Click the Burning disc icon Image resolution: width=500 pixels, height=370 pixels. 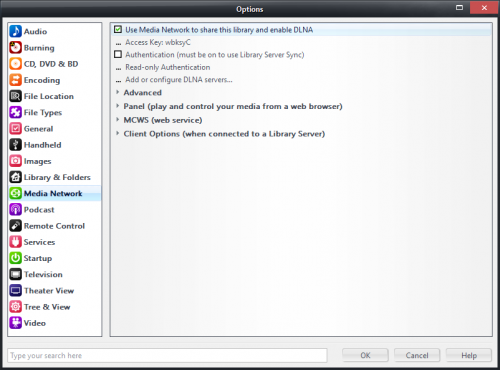click(x=16, y=47)
